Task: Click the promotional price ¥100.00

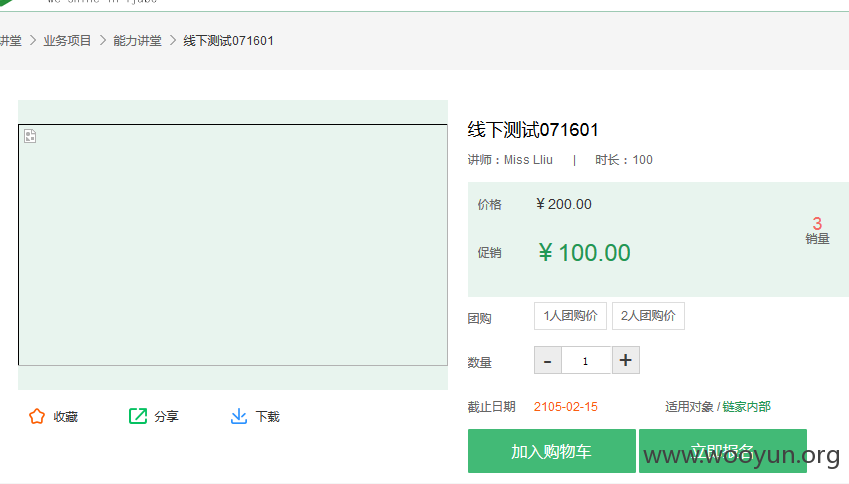Action: (x=584, y=253)
